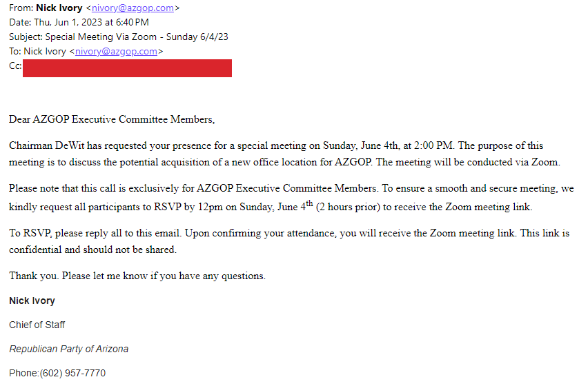Click the Chief of Staff title
This screenshot has height=386, width=588.
pos(37,325)
